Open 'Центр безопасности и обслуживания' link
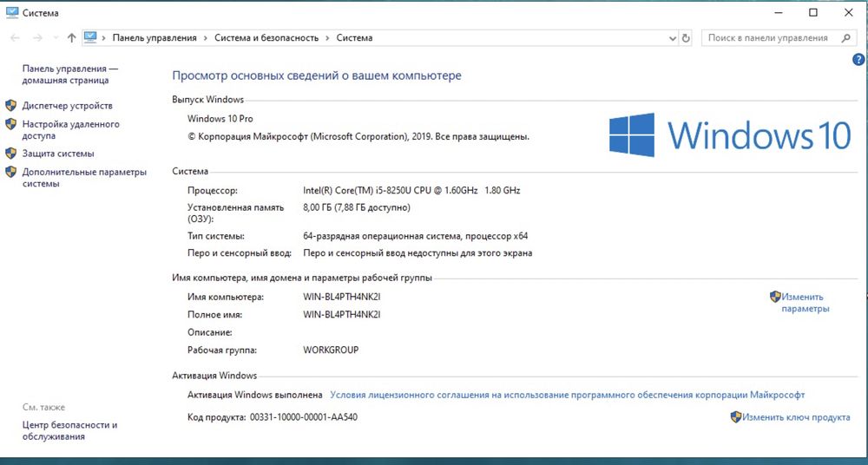The image size is (868, 465). click(69, 430)
